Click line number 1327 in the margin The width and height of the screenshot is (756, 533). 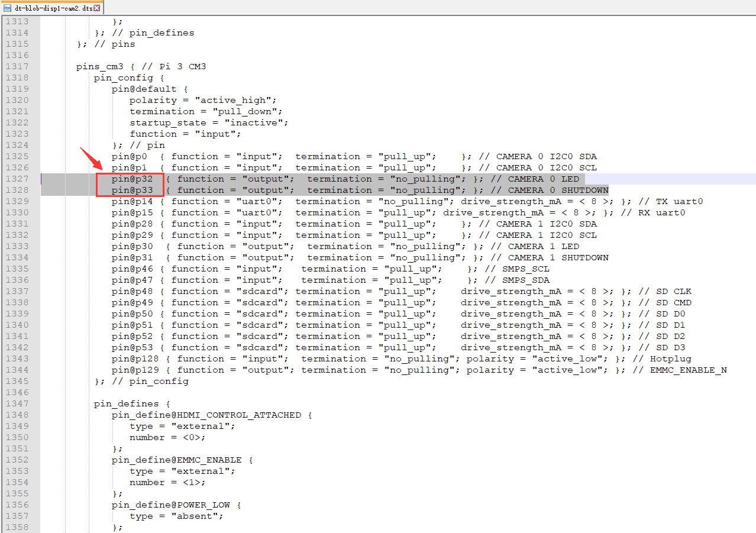(17, 179)
